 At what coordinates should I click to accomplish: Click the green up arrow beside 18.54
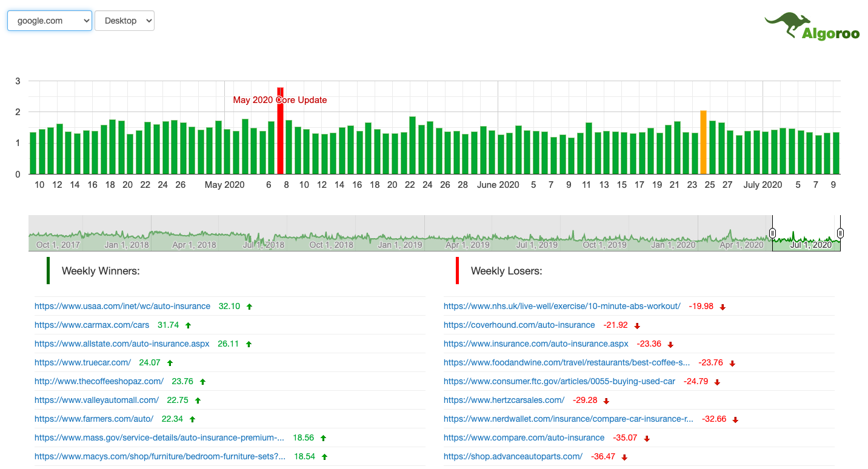click(x=324, y=457)
